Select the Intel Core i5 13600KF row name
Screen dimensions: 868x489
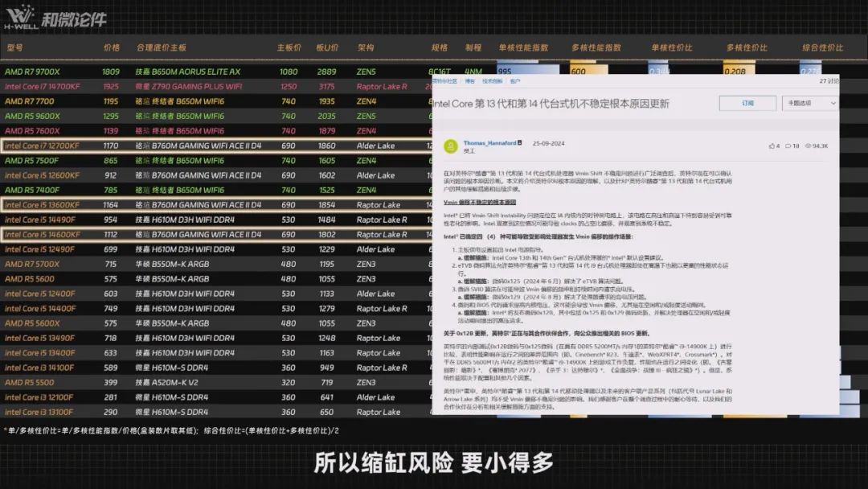tap(42, 205)
